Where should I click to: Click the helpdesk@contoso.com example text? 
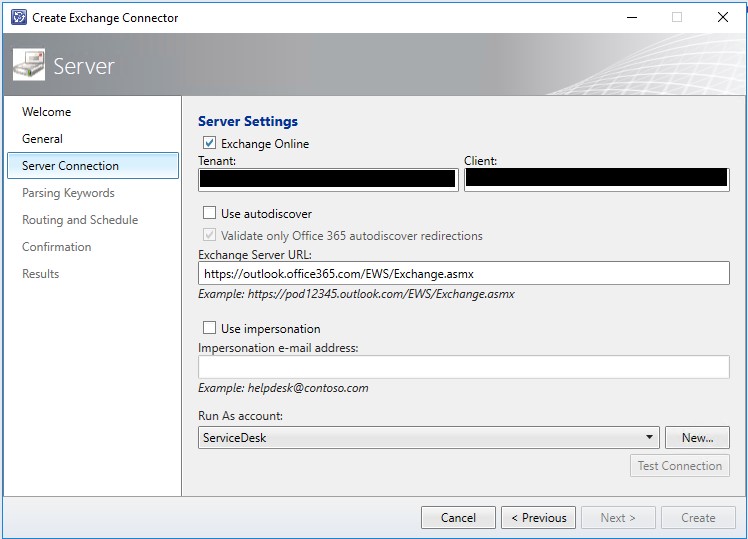click(283, 388)
